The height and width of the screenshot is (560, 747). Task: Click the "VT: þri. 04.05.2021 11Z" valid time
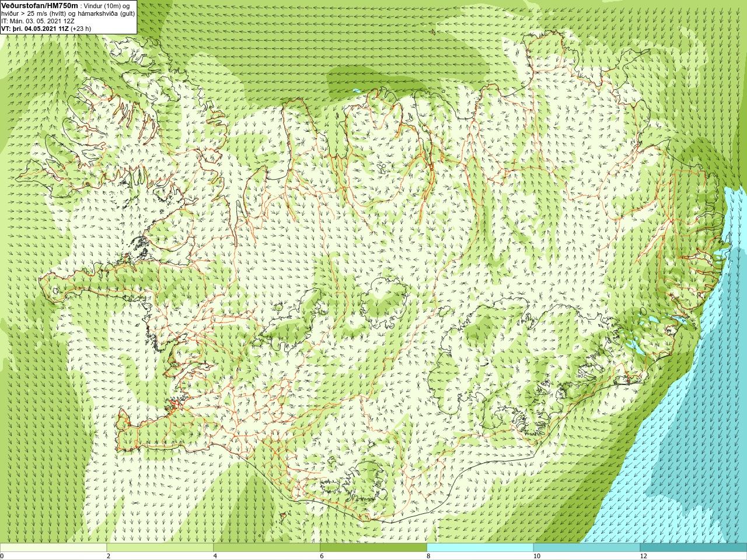coord(35,29)
